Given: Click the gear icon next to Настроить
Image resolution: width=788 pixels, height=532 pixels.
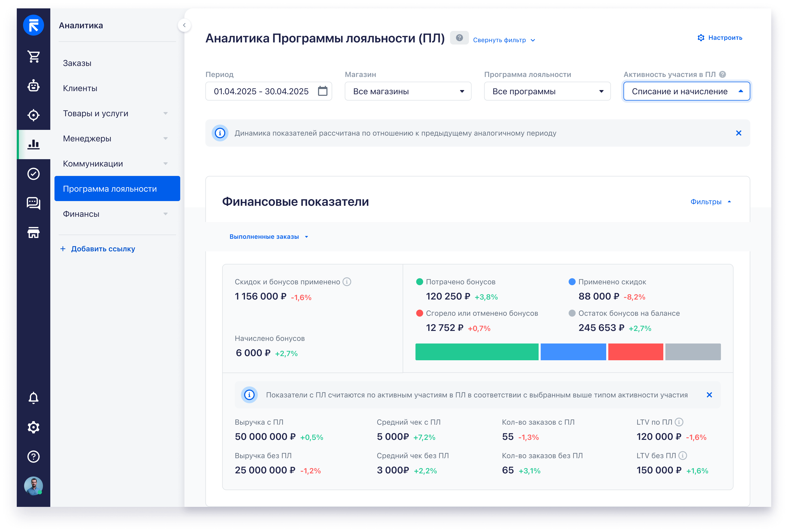Looking at the screenshot, I should click(701, 38).
